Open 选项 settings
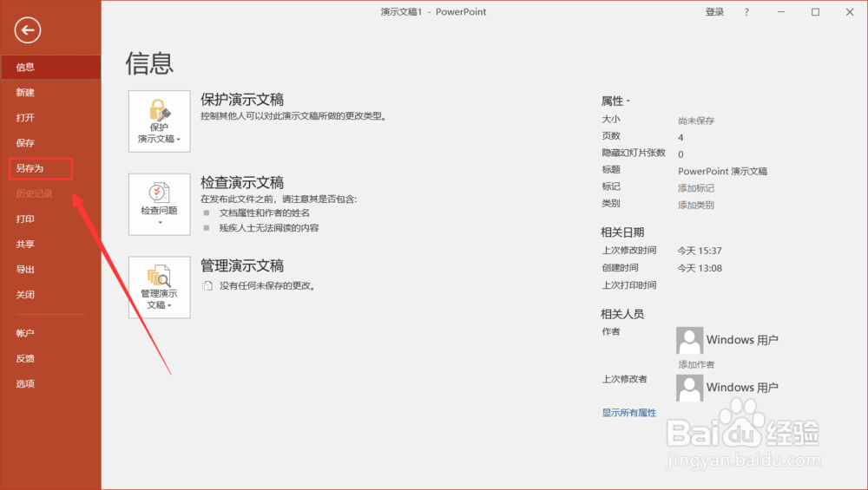 [50, 384]
